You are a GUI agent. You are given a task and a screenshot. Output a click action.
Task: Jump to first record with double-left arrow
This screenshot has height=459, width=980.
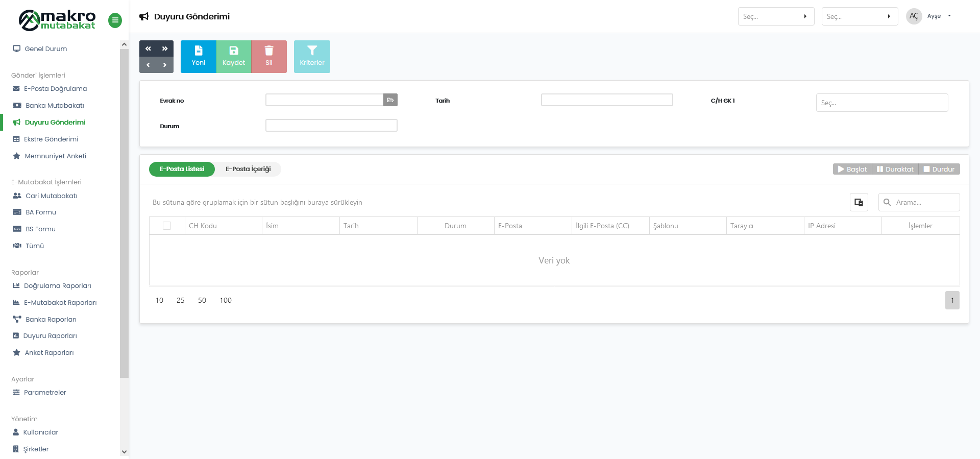[x=148, y=49]
